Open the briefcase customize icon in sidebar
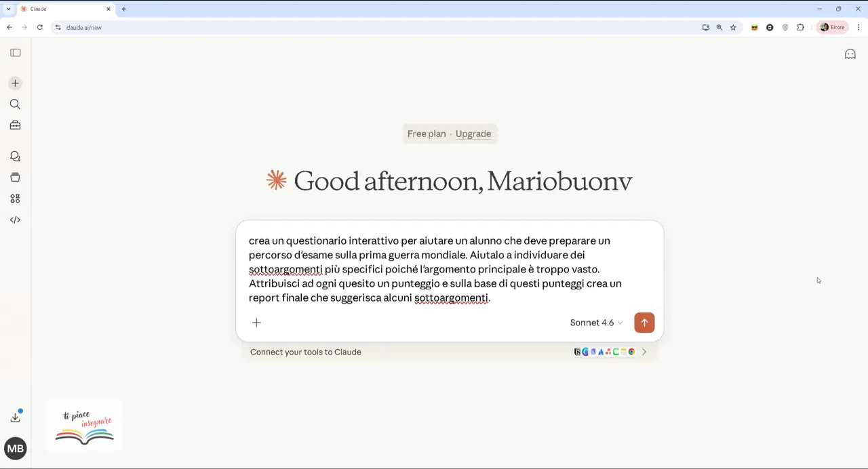The width and height of the screenshot is (868, 469). (15, 125)
